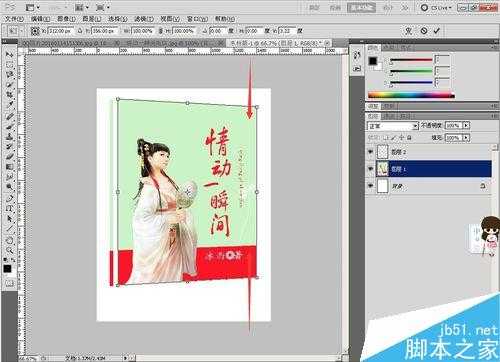Select the Move tool in the toolbox
The image size is (500, 362).
coord(9,54)
